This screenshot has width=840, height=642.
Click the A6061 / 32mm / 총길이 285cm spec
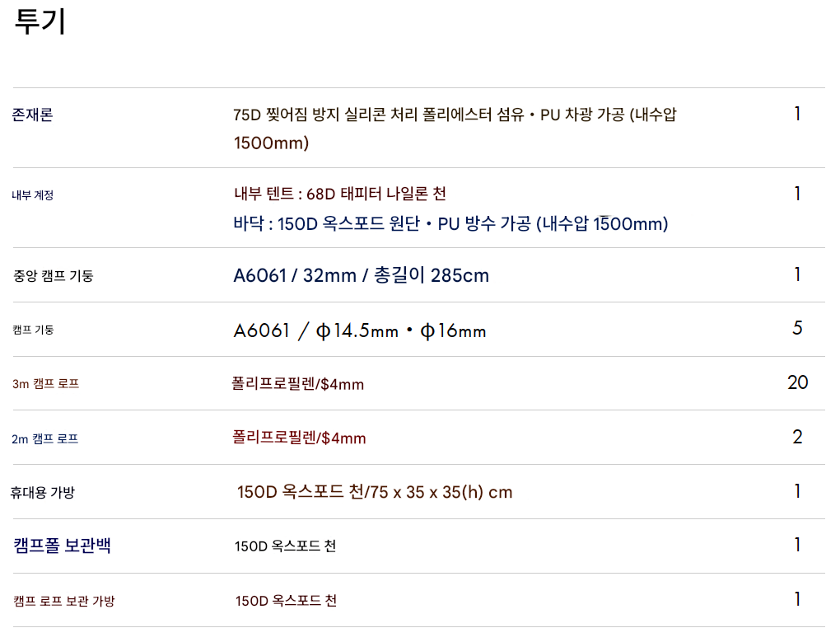[x=361, y=275]
